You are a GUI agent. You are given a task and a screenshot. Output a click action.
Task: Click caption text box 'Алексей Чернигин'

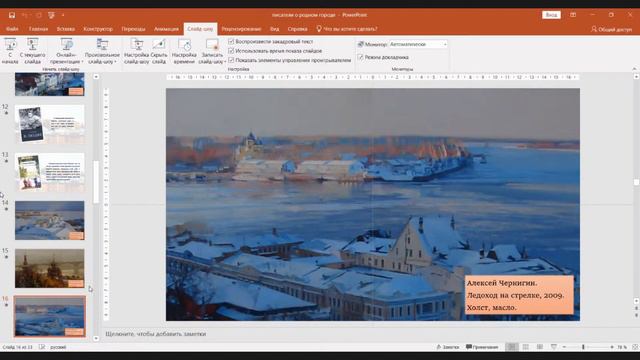[x=519, y=295]
